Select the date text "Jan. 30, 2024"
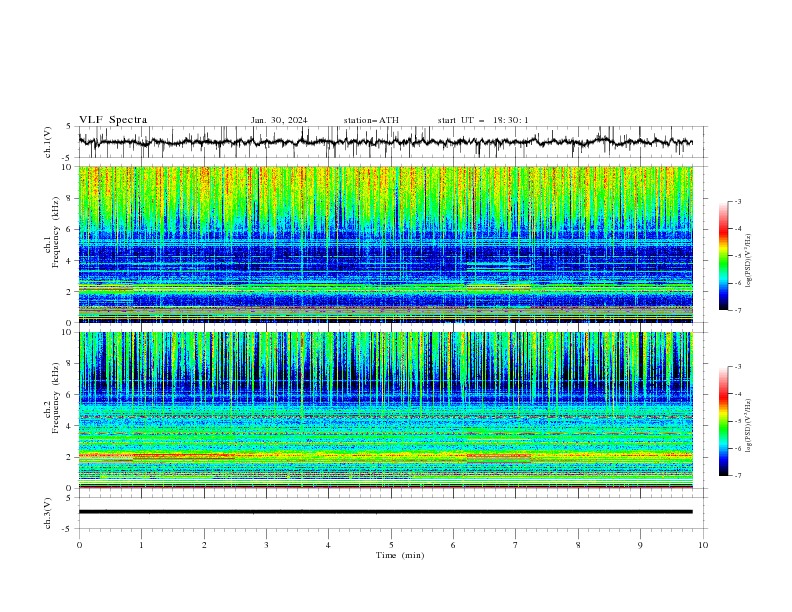 [279, 120]
